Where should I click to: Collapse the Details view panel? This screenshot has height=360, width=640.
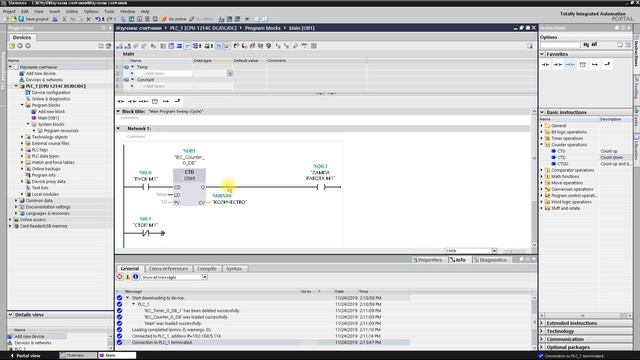pos(11,315)
